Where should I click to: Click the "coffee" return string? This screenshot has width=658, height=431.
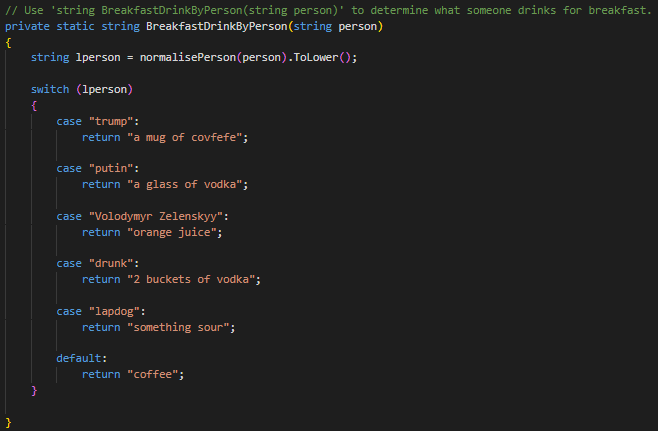153,374
